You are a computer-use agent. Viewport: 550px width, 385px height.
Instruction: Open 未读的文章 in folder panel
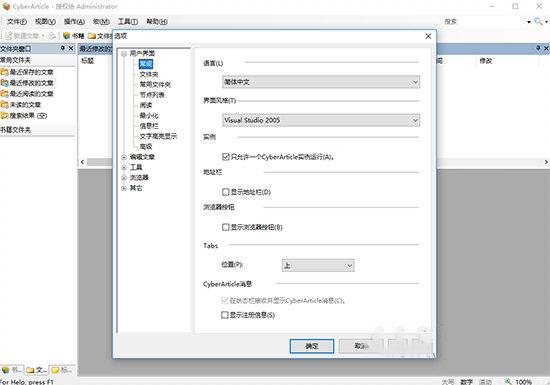point(25,104)
